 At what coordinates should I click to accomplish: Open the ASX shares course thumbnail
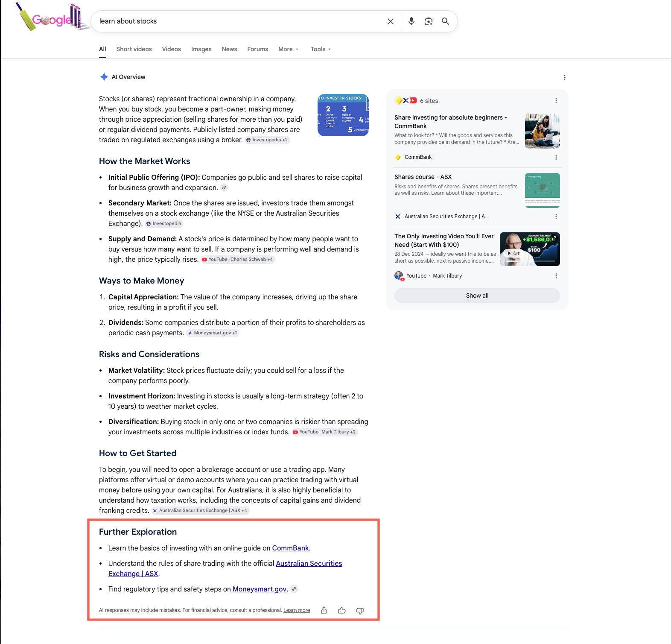point(542,190)
